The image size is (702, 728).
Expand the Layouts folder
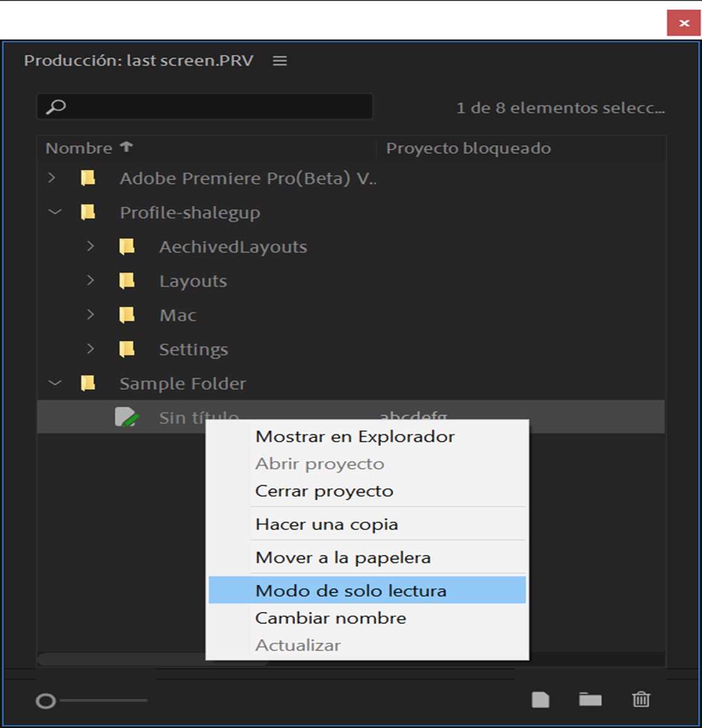click(90, 280)
